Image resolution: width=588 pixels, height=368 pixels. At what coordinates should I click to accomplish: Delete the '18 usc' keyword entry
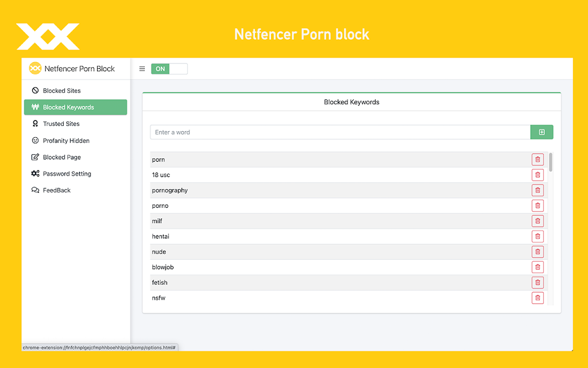click(537, 175)
